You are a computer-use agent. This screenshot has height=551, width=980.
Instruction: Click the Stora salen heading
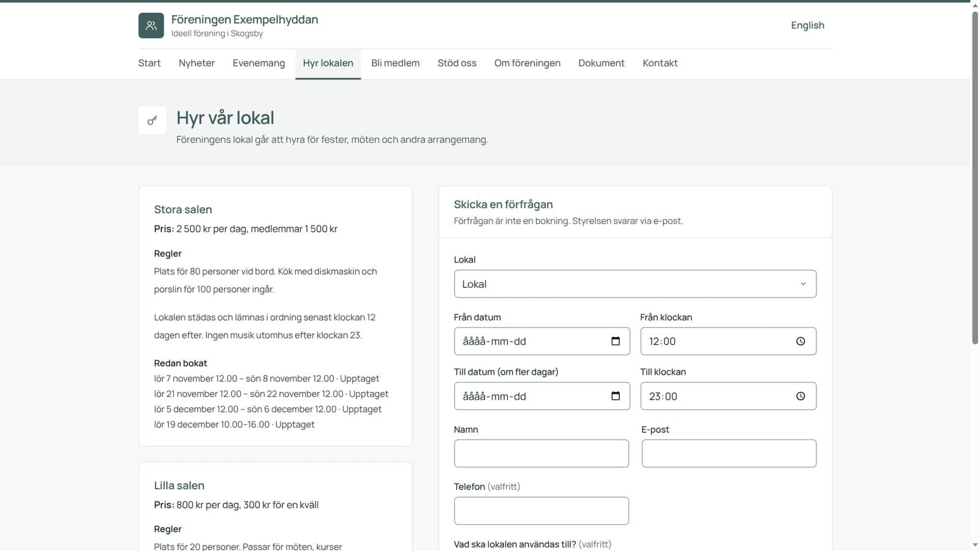tap(183, 209)
